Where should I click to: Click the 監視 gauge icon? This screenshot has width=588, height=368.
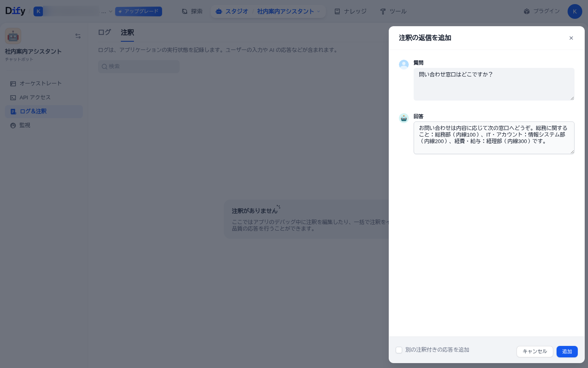click(x=13, y=126)
